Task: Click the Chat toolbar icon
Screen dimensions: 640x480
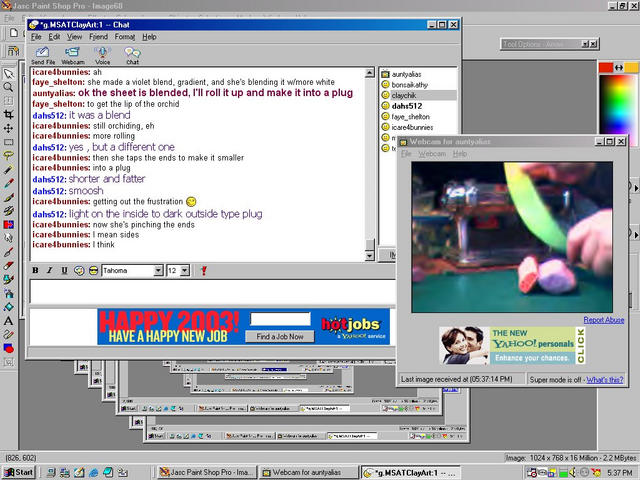Action: 132,56
